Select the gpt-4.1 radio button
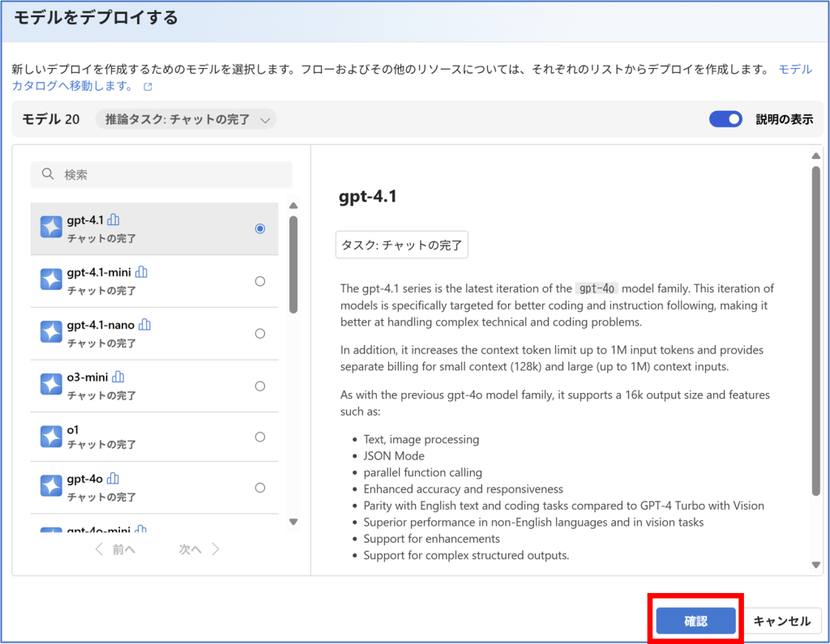This screenshot has height=644, width=830. pyautogui.click(x=260, y=228)
